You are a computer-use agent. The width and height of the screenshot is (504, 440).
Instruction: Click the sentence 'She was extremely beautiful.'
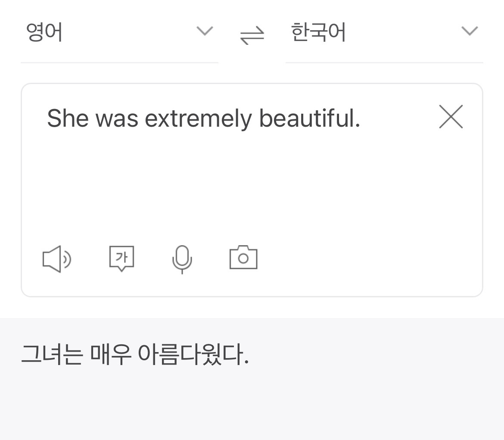click(x=203, y=119)
